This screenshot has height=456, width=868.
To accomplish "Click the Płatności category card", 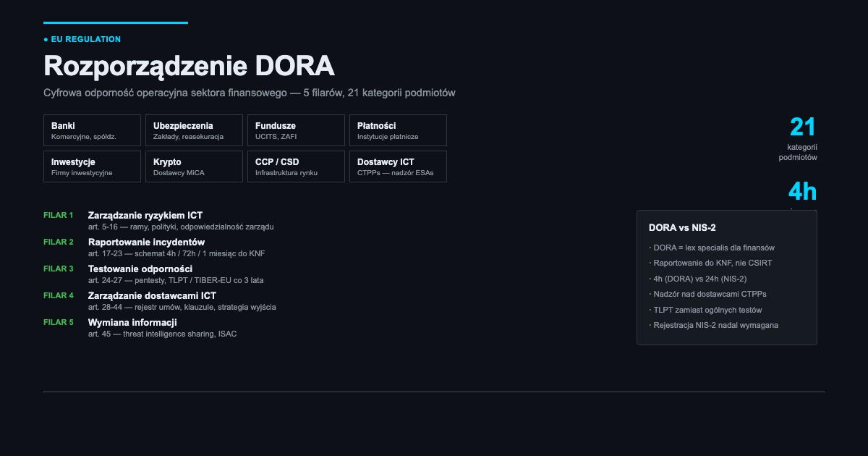I will pos(398,130).
